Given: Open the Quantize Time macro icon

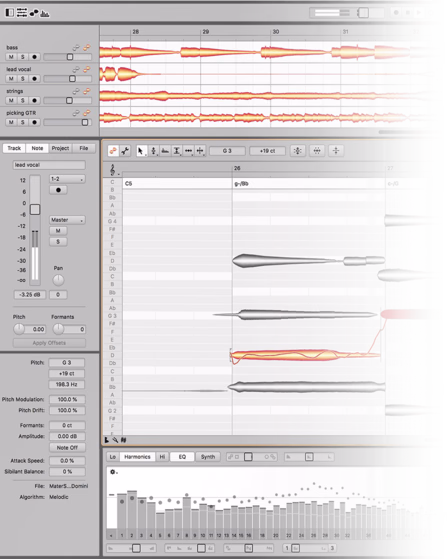Looking at the screenshot, I should tap(317, 151).
